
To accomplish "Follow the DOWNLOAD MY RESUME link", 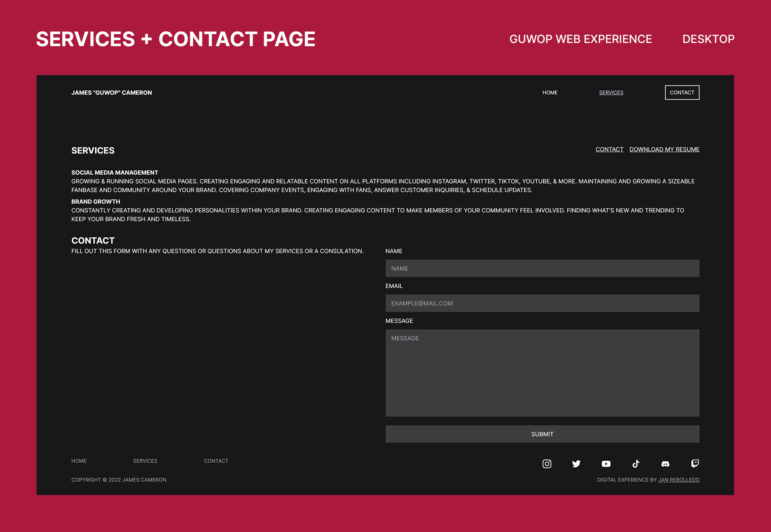I will tap(664, 149).
